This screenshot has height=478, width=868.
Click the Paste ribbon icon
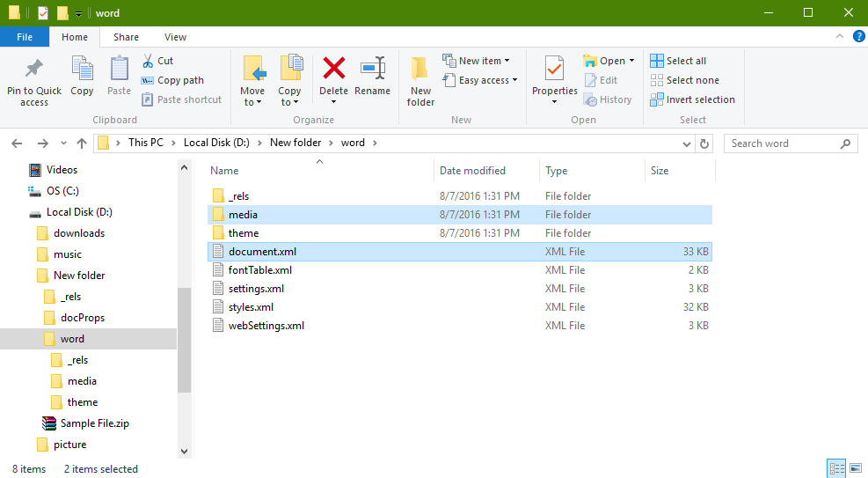(x=119, y=77)
